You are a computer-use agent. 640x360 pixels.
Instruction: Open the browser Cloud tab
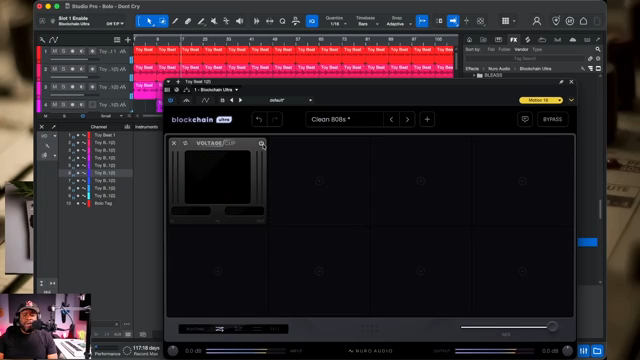click(572, 40)
